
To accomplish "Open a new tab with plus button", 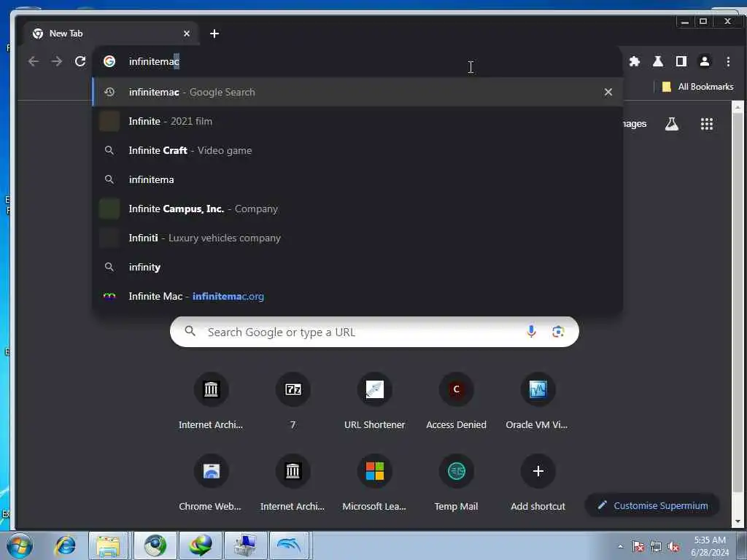I will pos(214,34).
